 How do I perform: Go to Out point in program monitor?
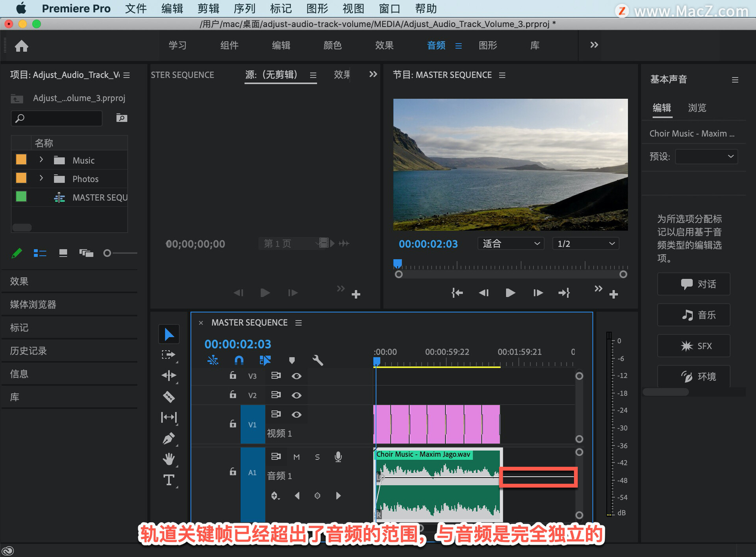coord(564,293)
